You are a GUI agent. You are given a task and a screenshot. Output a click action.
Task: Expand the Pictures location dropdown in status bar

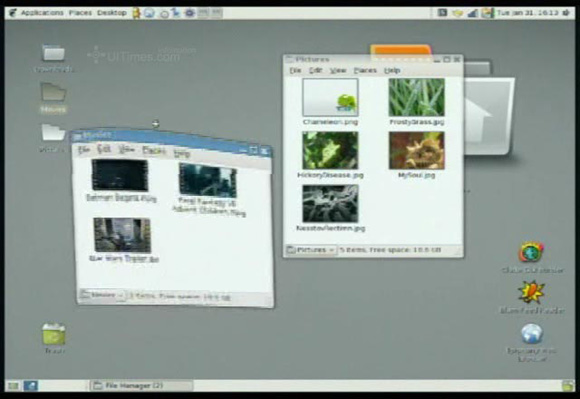pyautogui.click(x=311, y=250)
